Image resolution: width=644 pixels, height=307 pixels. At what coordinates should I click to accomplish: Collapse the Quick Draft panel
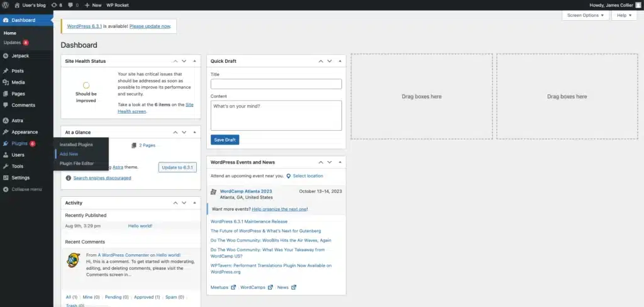click(340, 61)
